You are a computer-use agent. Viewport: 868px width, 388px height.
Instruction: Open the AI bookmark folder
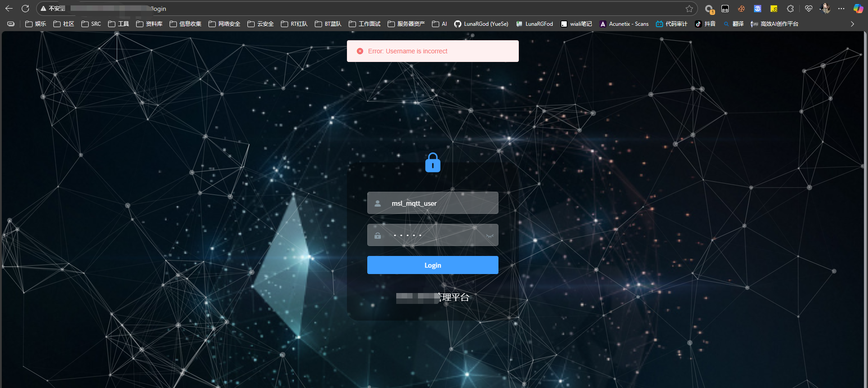[x=440, y=24]
